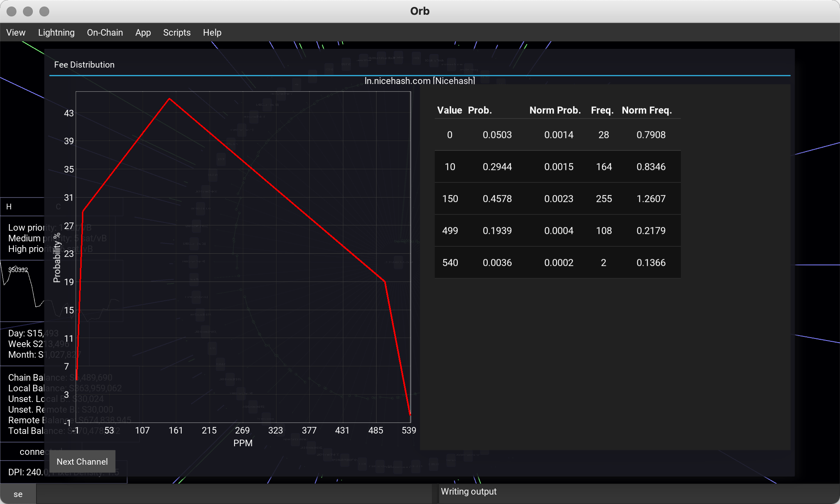Click the macOS green zoom window button
Image resolution: width=840 pixels, height=504 pixels.
(44, 11)
